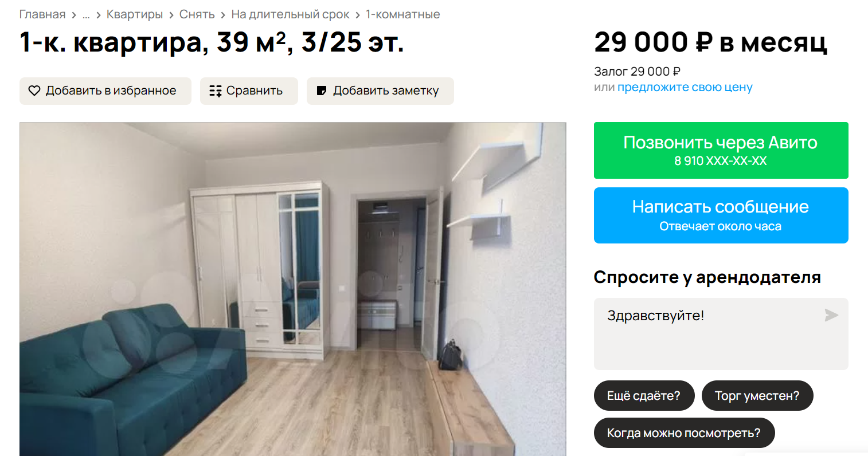
Task: Choose Когда можно посмотреть? quick question
Action: point(684,433)
